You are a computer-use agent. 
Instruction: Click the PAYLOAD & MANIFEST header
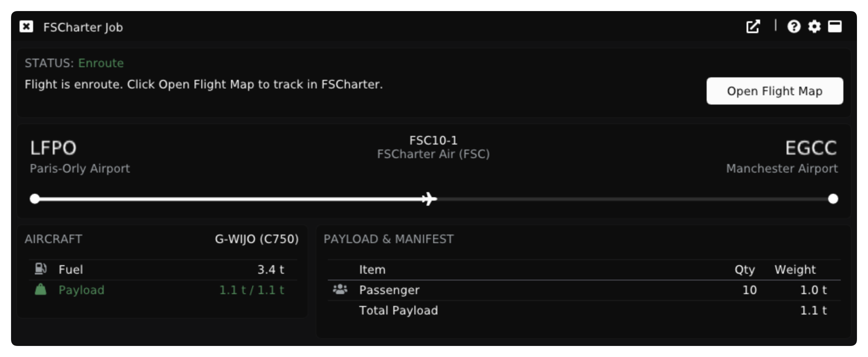pos(389,239)
